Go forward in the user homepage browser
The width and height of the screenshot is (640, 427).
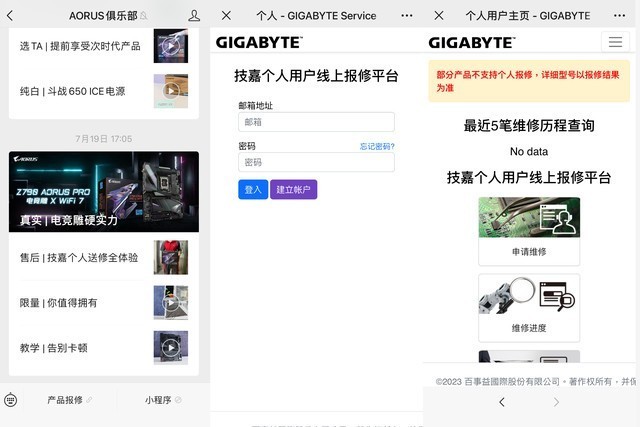(556, 402)
